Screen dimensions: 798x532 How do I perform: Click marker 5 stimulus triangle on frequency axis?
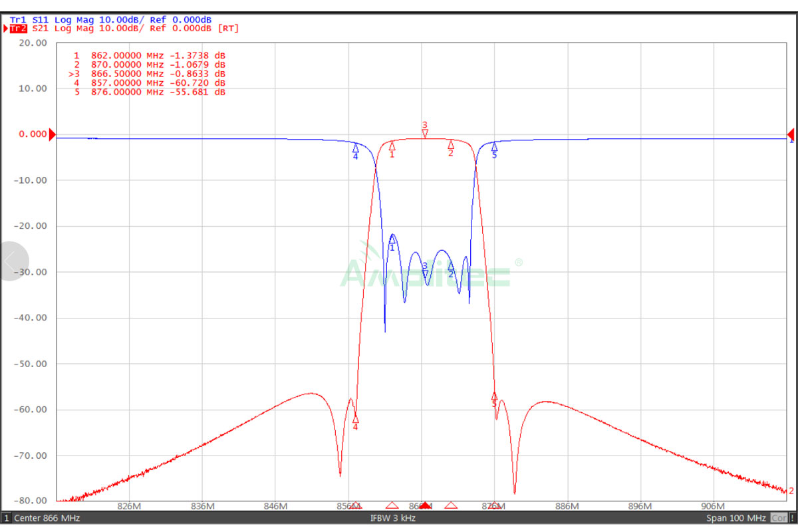tap(494, 506)
